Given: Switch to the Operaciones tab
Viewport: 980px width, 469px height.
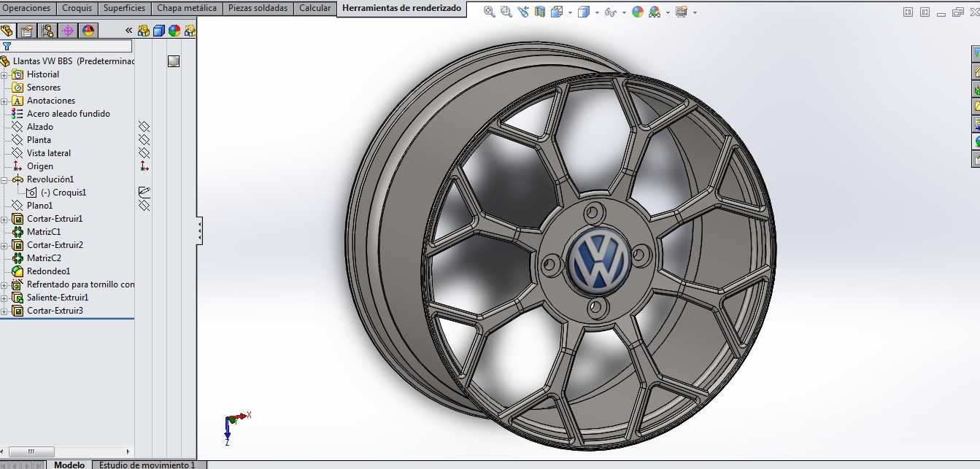Looking at the screenshot, I should point(28,8).
